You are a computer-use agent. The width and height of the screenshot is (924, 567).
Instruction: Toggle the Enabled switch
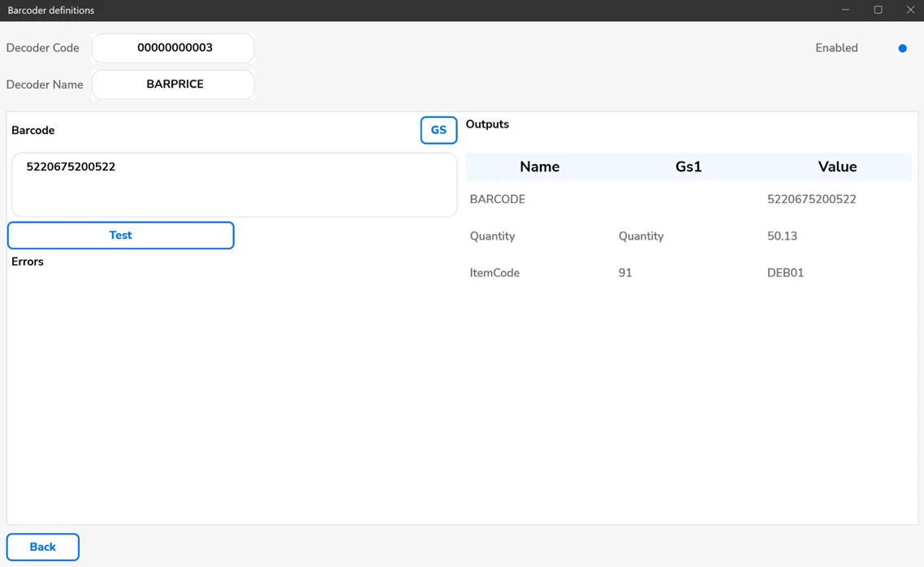[x=901, y=49]
